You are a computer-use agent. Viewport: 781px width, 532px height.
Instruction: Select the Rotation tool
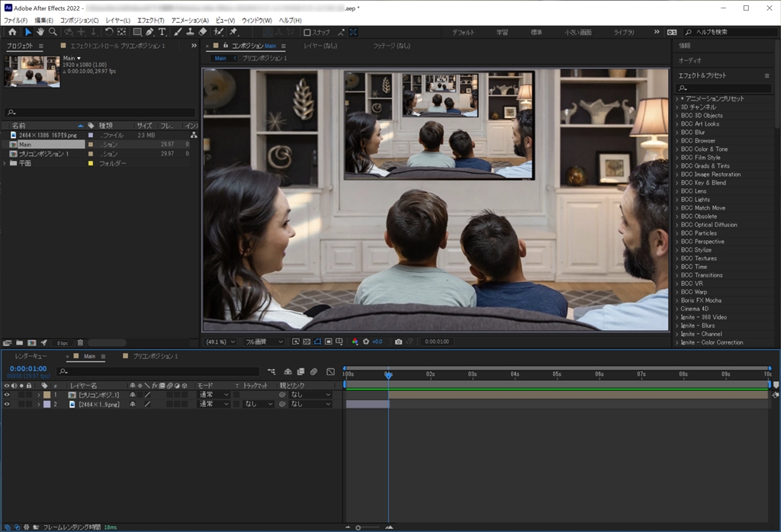point(109,32)
